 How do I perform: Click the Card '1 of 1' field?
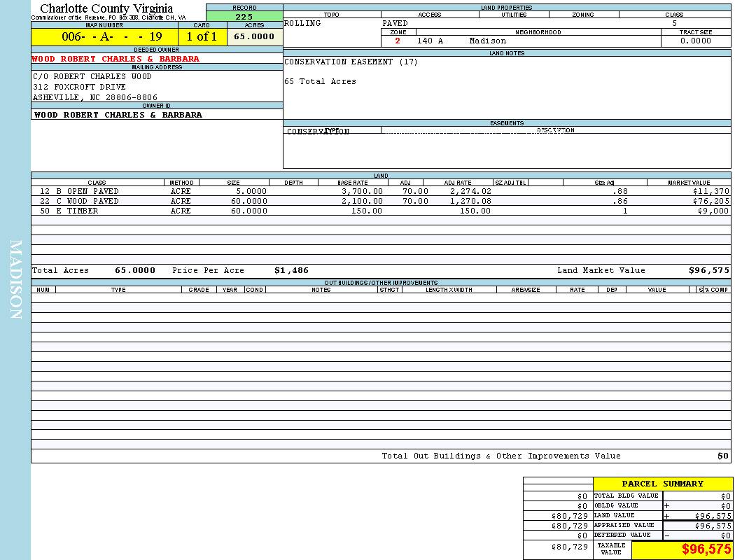(202, 37)
